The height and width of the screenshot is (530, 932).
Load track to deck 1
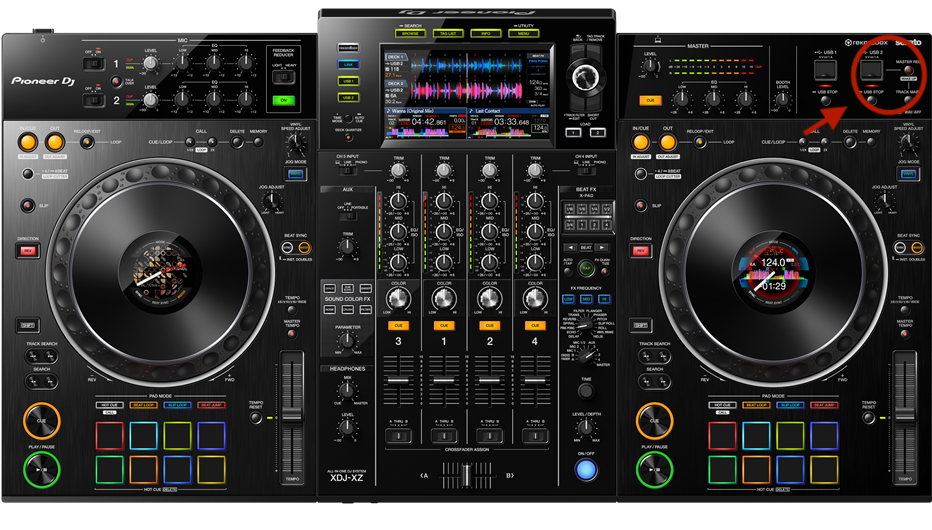(x=573, y=132)
